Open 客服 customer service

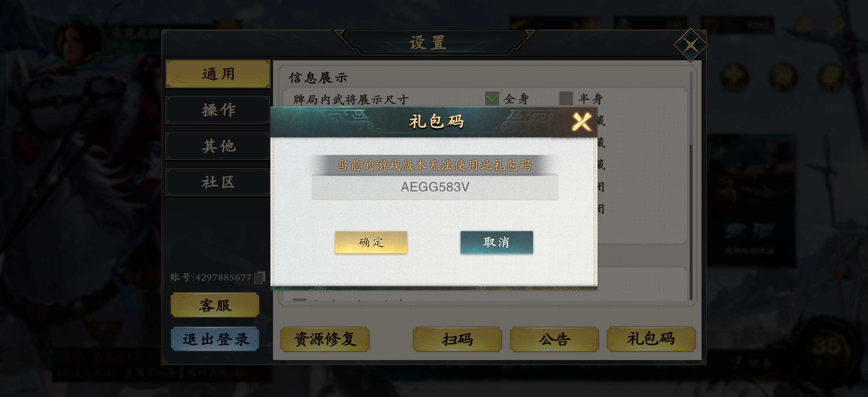[215, 305]
